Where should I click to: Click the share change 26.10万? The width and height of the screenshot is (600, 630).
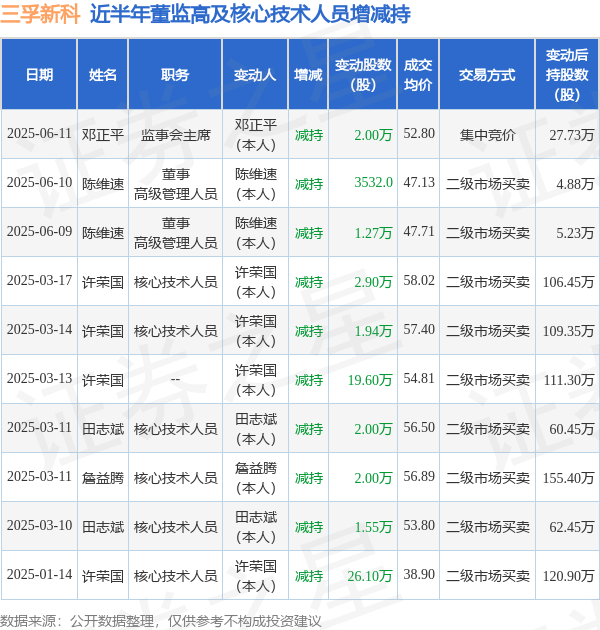(370, 576)
